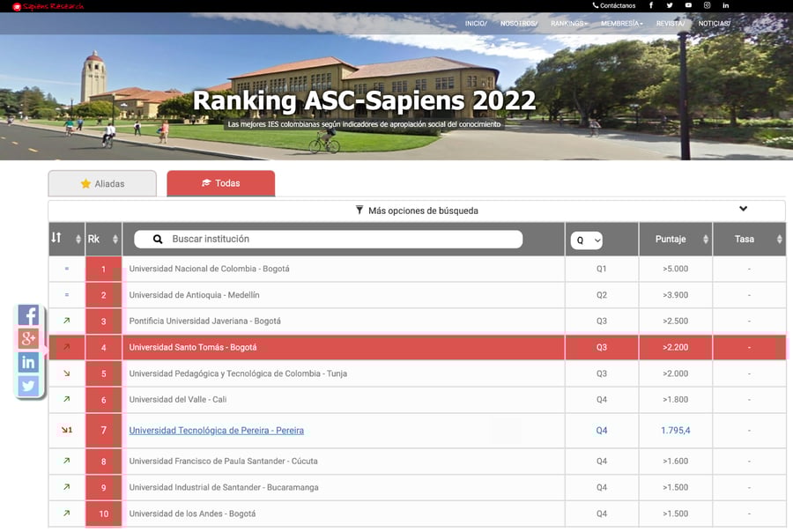Share via the floating Google+ sidebar button
The width and height of the screenshot is (793, 532).
28,338
